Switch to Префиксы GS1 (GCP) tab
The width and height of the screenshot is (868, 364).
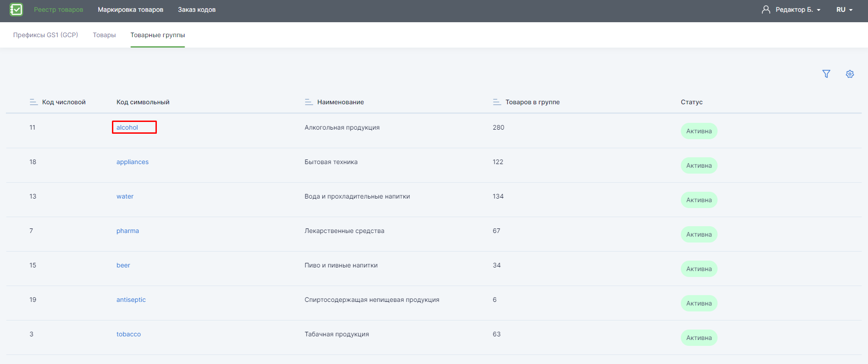point(45,35)
